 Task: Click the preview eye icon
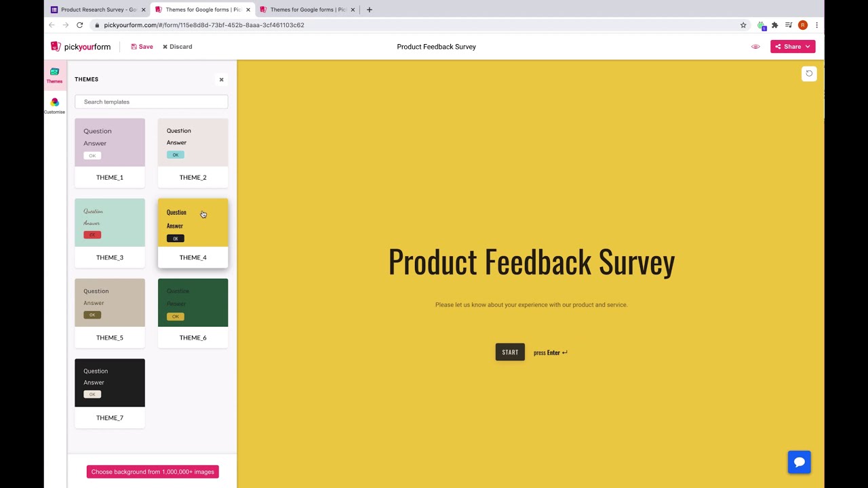pyautogui.click(x=755, y=47)
